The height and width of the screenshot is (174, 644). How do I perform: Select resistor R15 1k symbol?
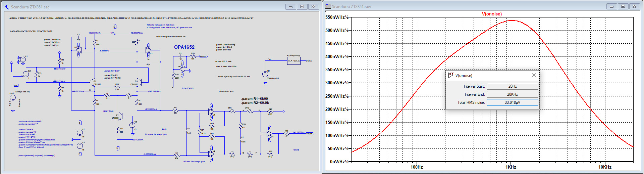point(36,75)
